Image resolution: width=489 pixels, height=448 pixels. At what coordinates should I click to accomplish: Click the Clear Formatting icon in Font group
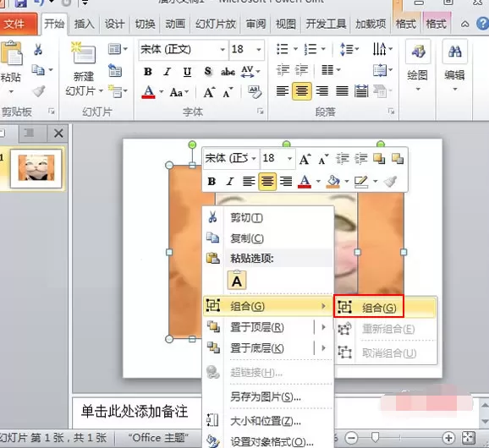[x=255, y=92]
